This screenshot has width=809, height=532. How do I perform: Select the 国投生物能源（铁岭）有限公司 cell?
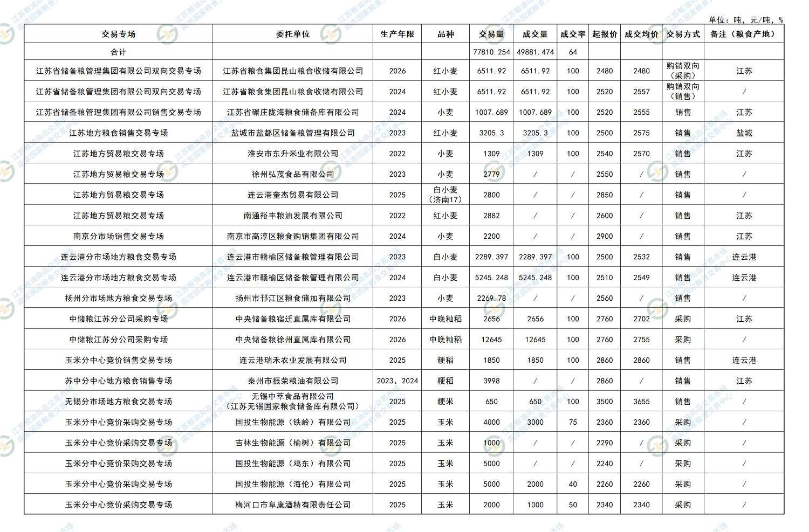tap(293, 422)
